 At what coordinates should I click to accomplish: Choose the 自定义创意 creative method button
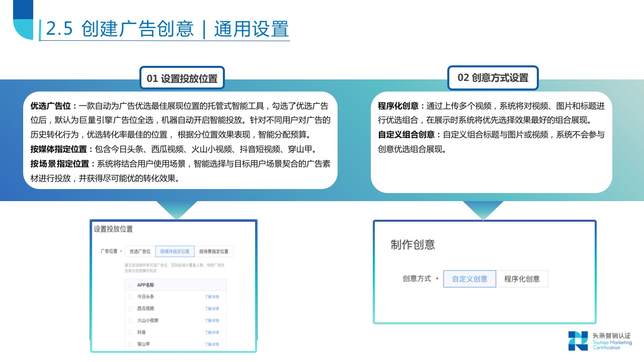[470, 279]
